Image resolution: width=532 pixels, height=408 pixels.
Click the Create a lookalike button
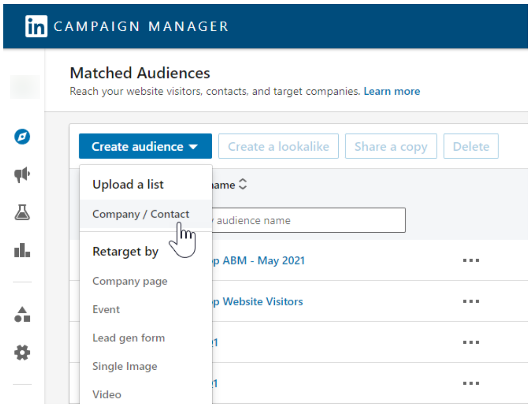click(279, 146)
